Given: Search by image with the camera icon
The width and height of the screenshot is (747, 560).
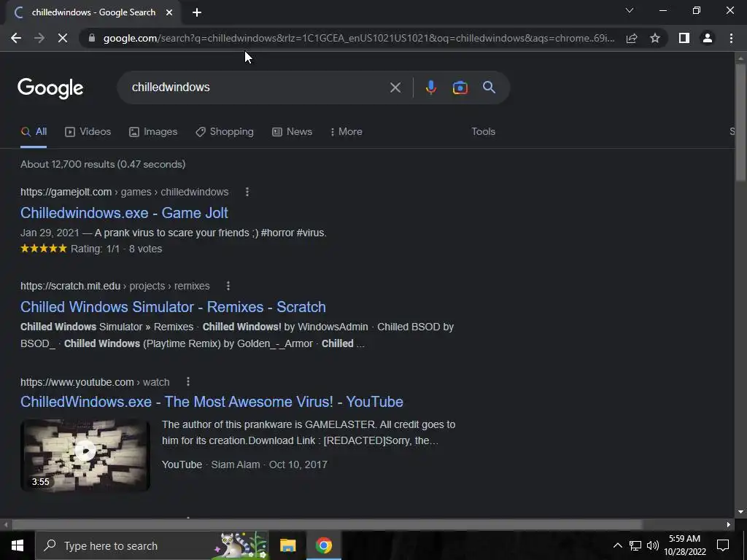Looking at the screenshot, I should coord(460,87).
